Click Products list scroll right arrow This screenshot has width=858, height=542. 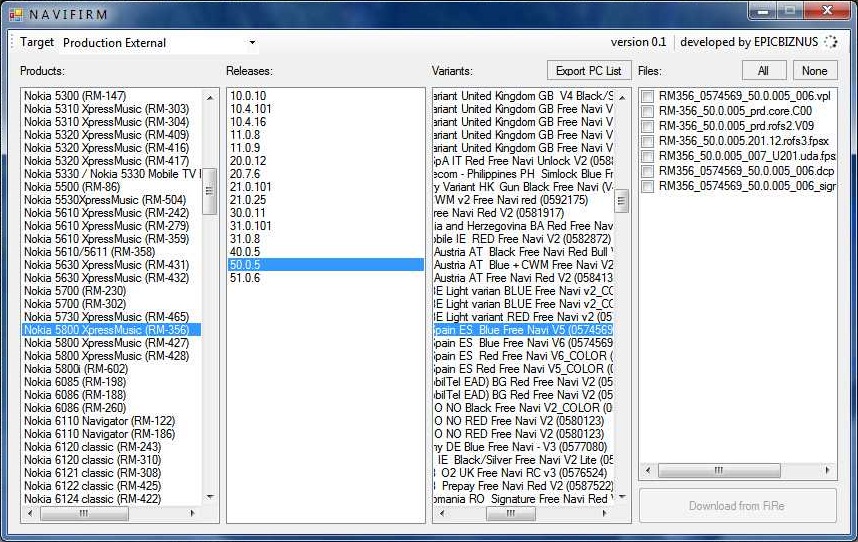[x=193, y=514]
